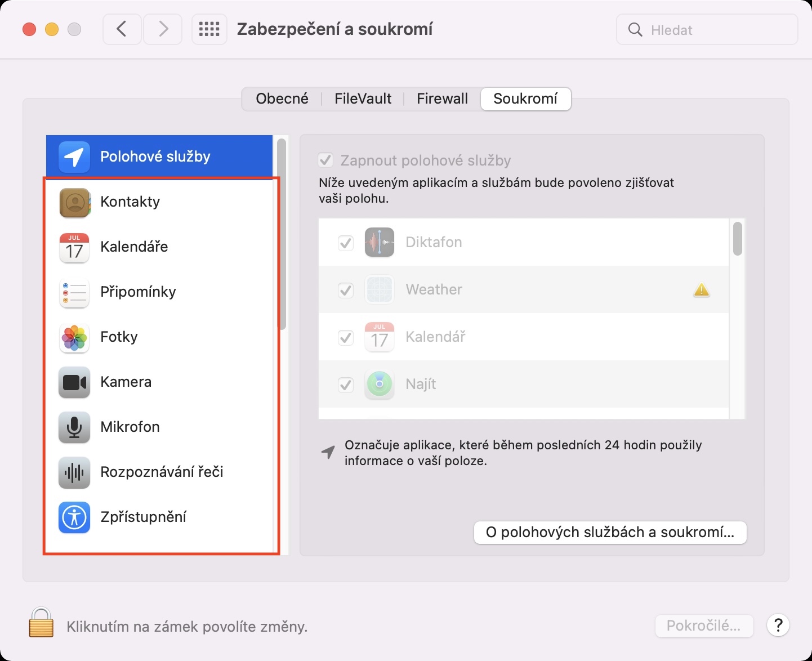Toggle Zapnout polohové služby checkbox

pyautogui.click(x=325, y=160)
